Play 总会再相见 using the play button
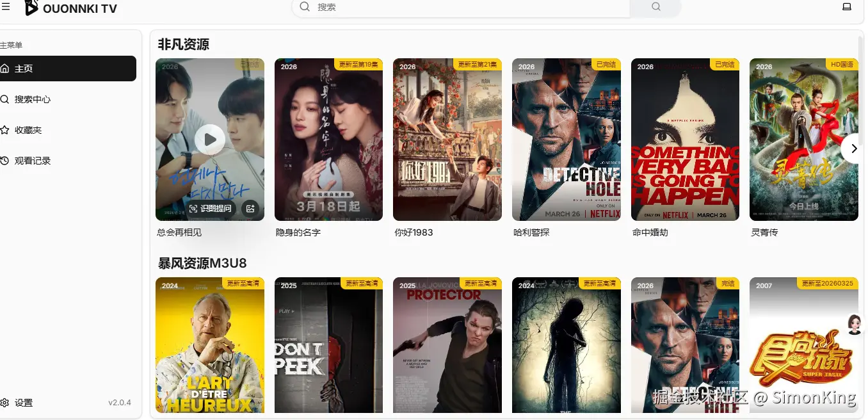868x420 pixels. pos(210,140)
